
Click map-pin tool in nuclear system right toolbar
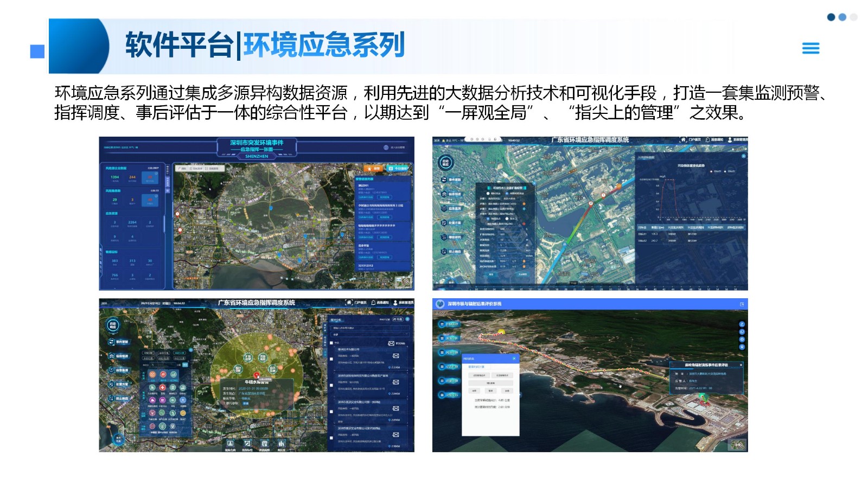(x=742, y=347)
